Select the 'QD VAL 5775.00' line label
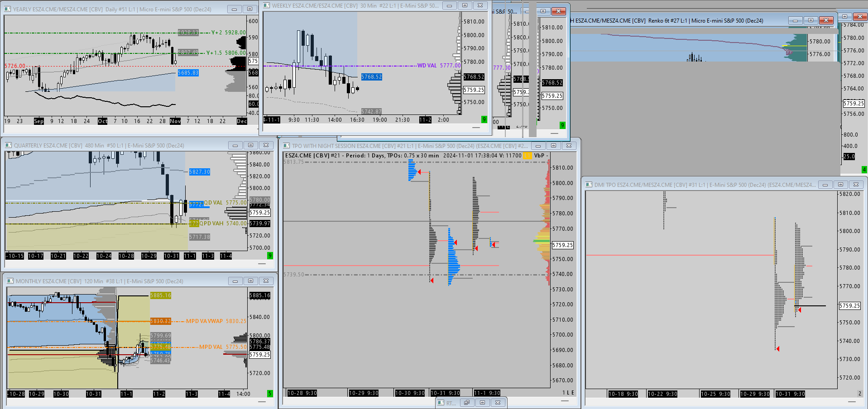868x409 pixels. coord(225,203)
